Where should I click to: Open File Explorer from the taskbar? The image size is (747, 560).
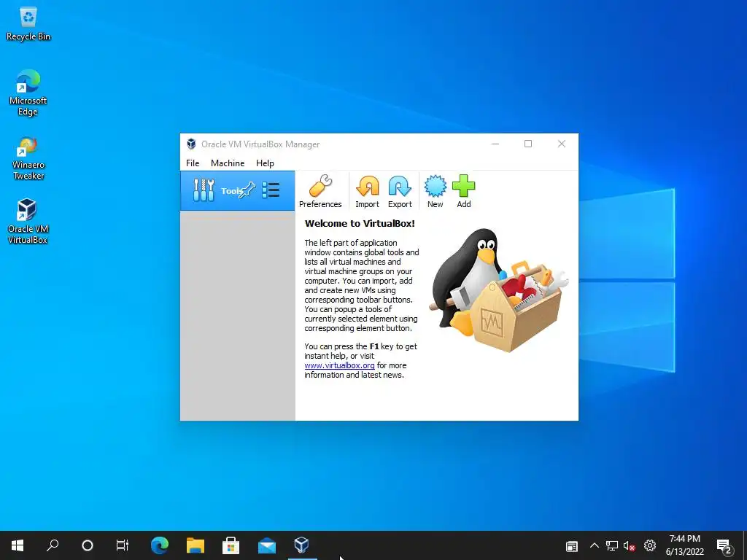click(x=196, y=545)
